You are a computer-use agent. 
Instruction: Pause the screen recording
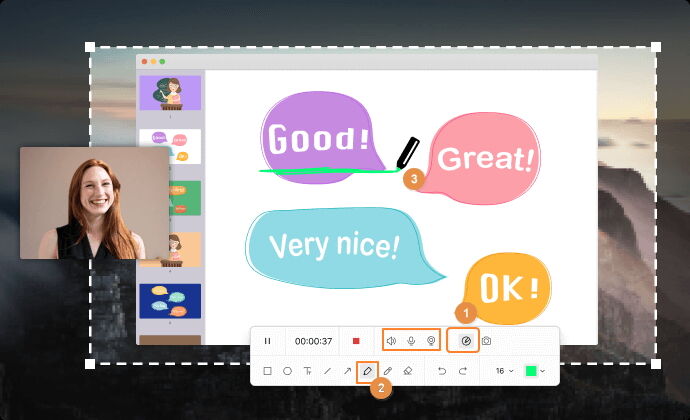coord(267,341)
